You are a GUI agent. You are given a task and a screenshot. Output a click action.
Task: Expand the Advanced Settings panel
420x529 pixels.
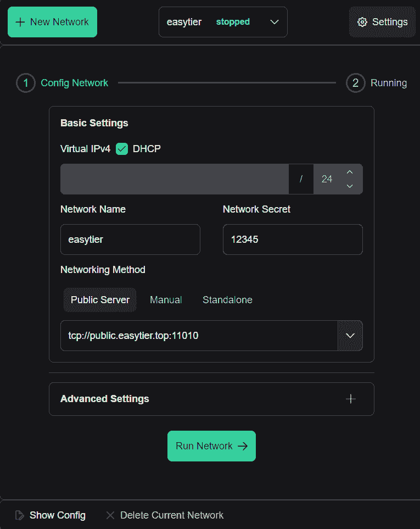point(211,399)
